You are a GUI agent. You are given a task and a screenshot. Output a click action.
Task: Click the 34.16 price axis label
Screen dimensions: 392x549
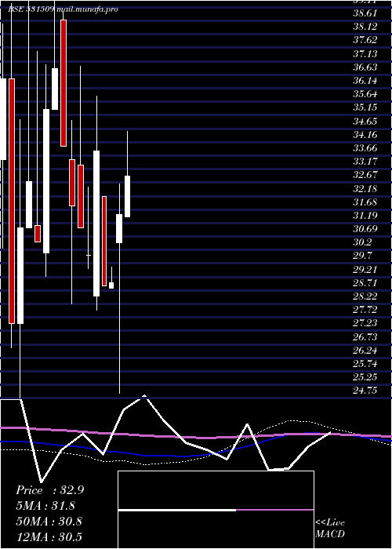365,134
